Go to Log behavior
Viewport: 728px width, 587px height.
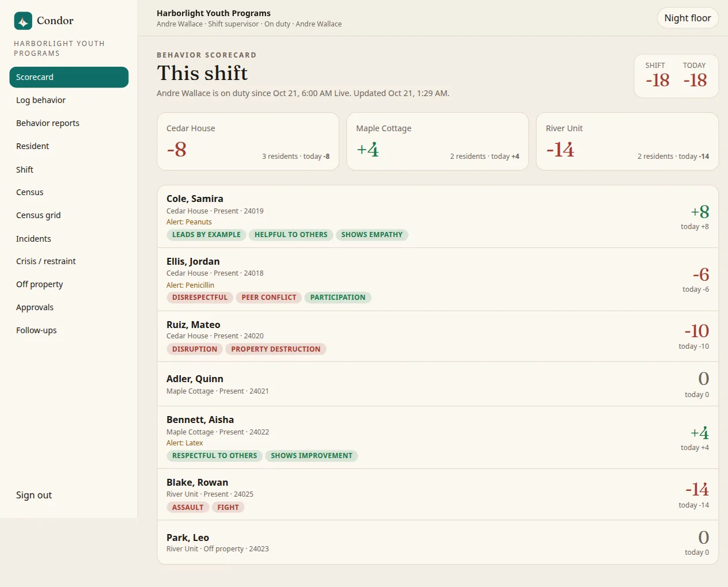(x=69, y=100)
